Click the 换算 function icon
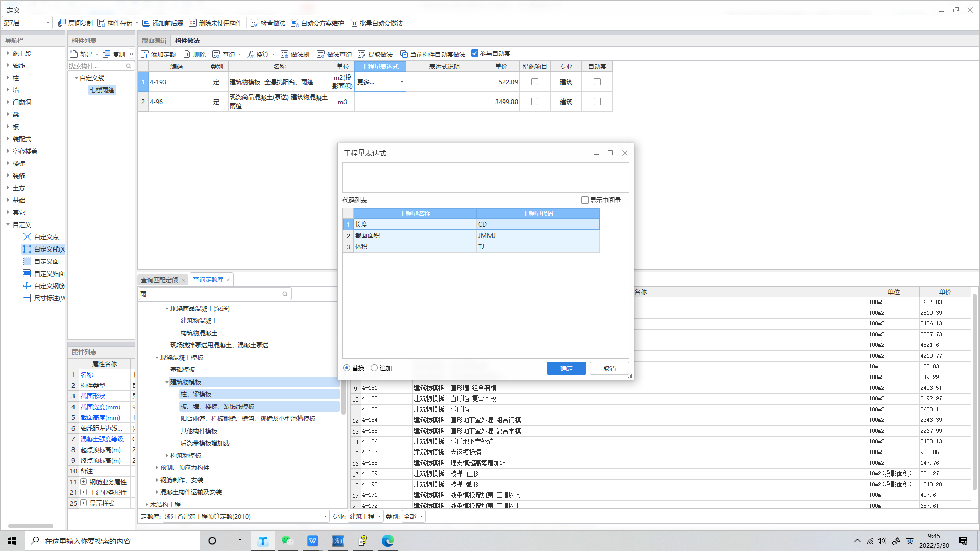The height and width of the screenshot is (551, 980). click(250, 54)
